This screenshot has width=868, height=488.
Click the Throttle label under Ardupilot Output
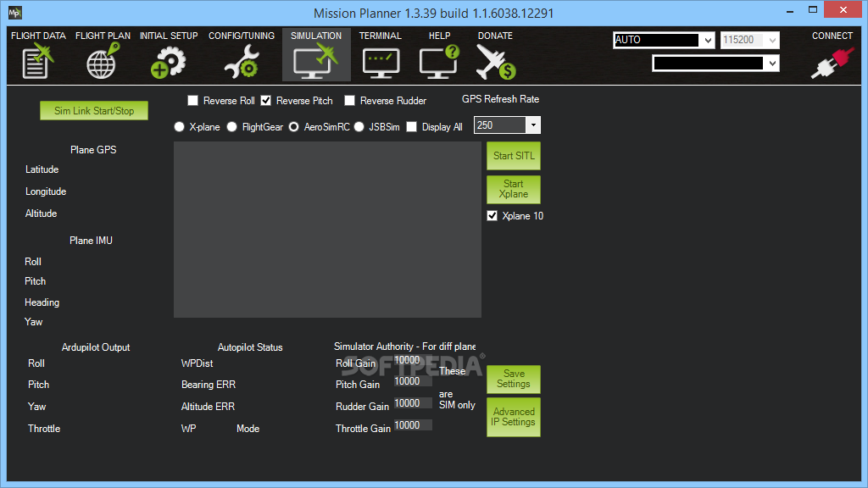point(44,429)
